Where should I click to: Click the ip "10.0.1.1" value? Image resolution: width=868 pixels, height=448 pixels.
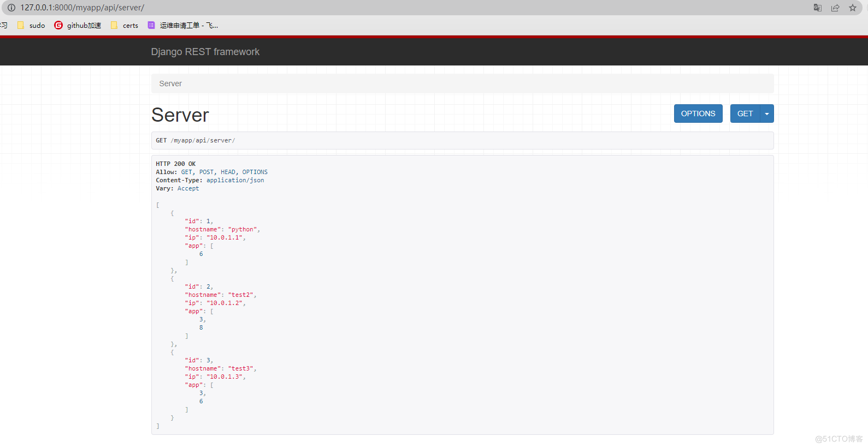point(225,237)
